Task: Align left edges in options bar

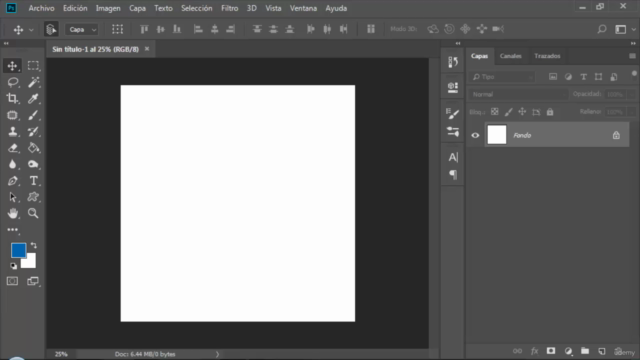Action: [198, 29]
